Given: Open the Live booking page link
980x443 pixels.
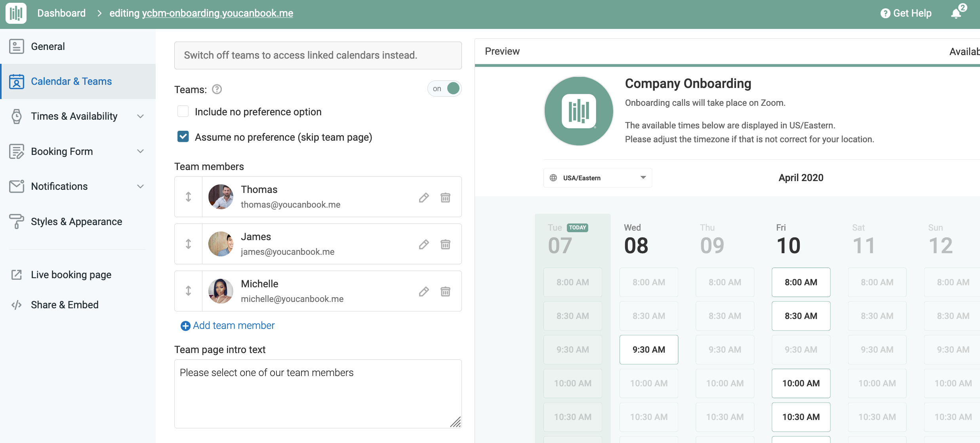Looking at the screenshot, I should tap(71, 275).
